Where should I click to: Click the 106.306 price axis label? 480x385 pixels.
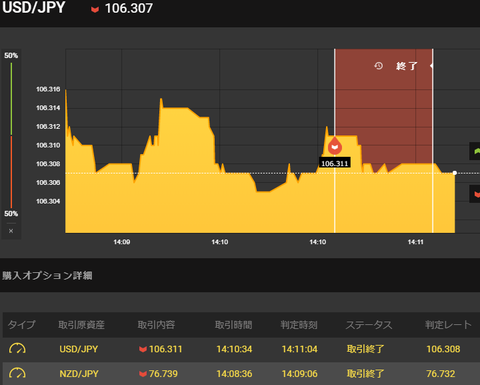pyautogui.click(x=48, y=182)
